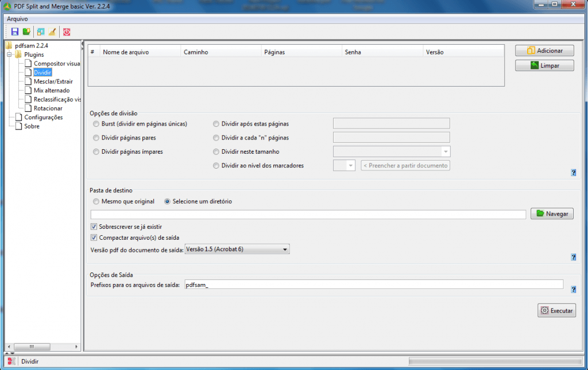Click the PDF Split and Merge title icon
Screen dimensions: 588x370
(7, 6)
